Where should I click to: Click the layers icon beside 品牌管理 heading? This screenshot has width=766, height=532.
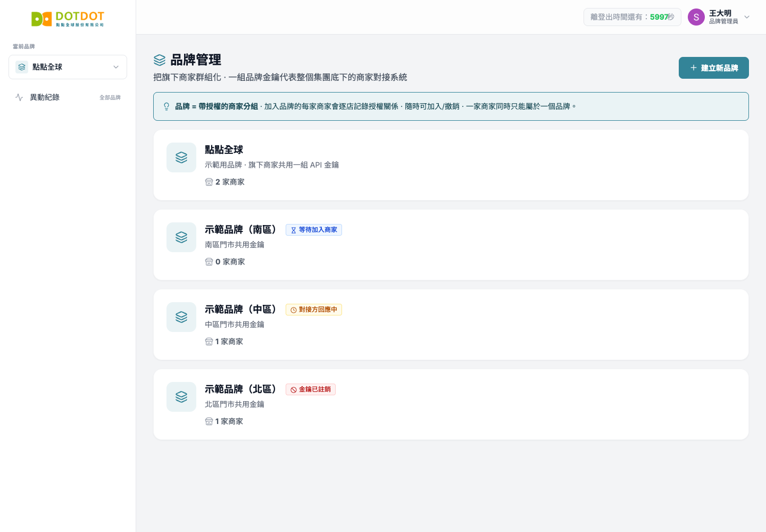[160, 60]
